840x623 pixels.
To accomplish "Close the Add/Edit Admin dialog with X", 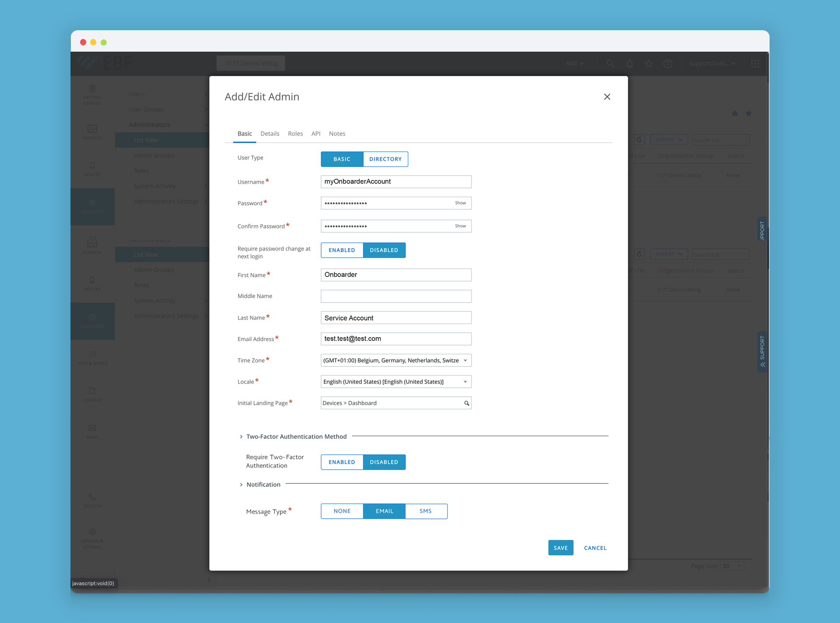I will [x=607, y=97].
